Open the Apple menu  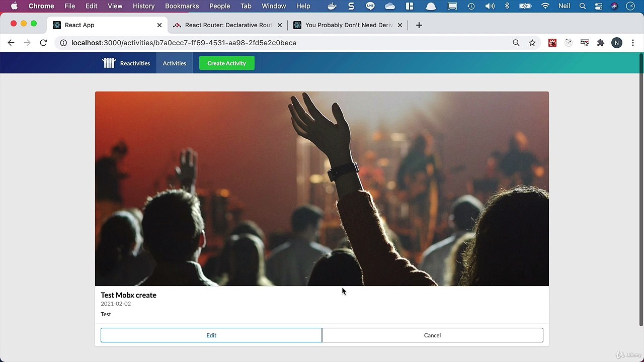pos(14,6)
